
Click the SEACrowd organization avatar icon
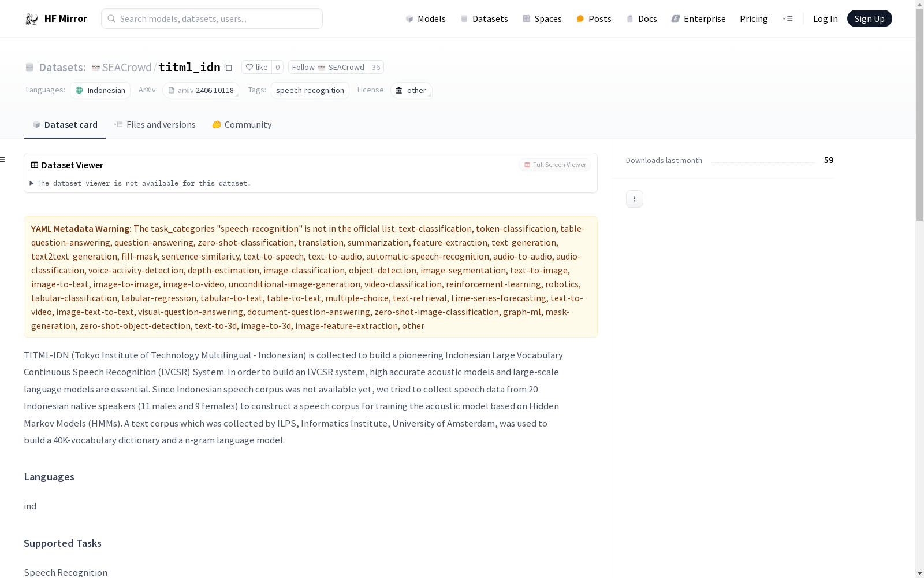click(x=96, y=67)
